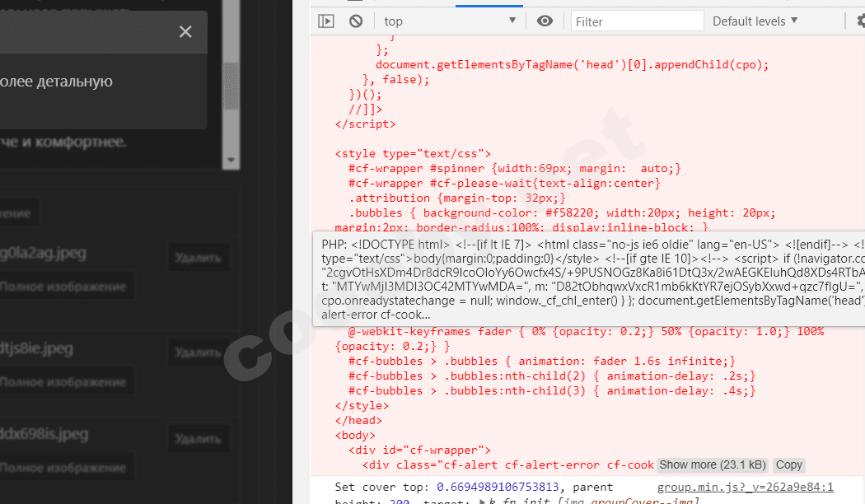865x504 pixels.
Task: Click the #cf-wrapper #spinner CSS line
Action: tap(515, 169)
